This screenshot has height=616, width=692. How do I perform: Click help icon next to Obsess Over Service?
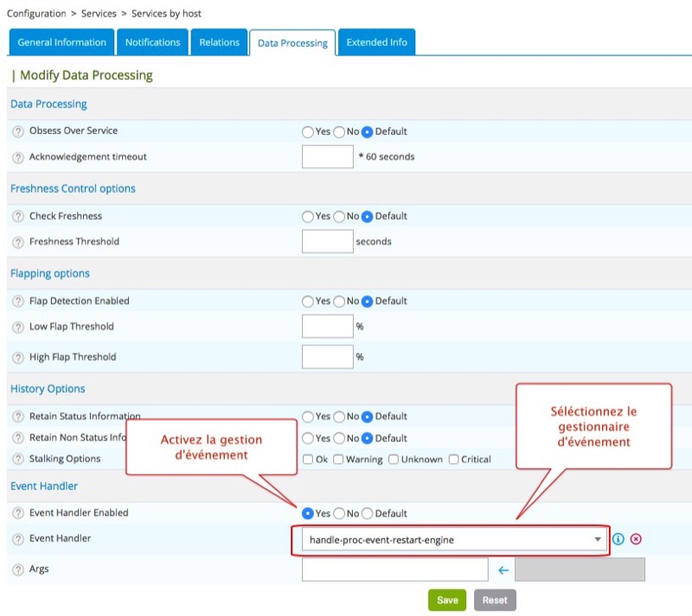coord(18,132)
